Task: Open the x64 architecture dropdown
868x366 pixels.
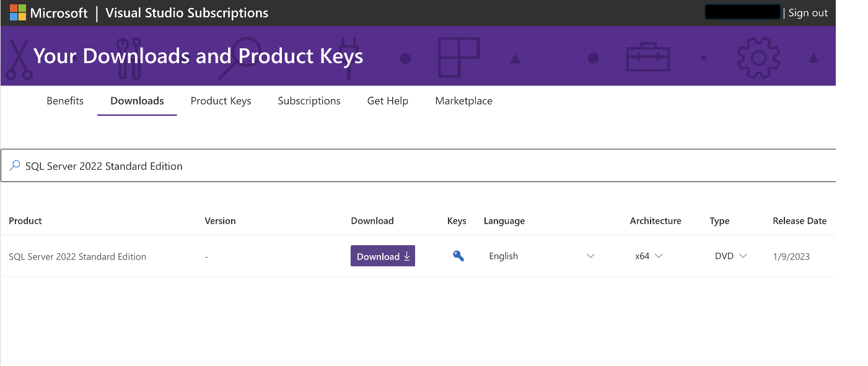Action: pos(649,256)
